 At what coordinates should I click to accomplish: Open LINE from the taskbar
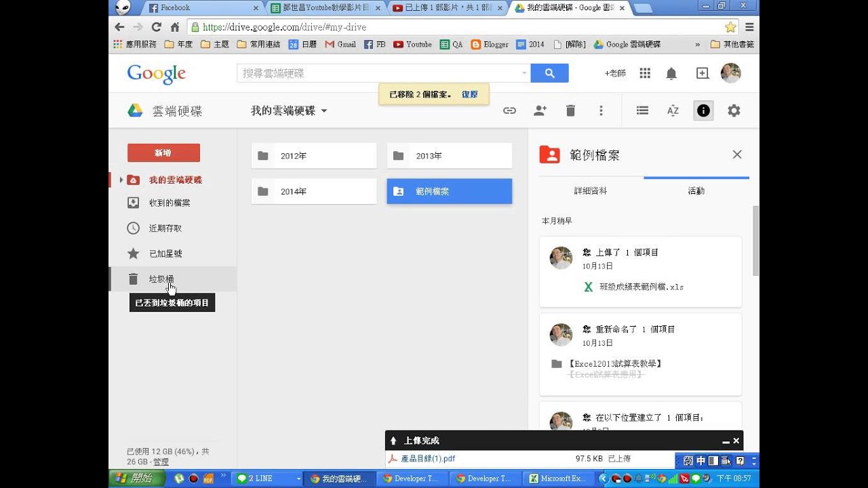pyautogui.click(x=267, y=479)
